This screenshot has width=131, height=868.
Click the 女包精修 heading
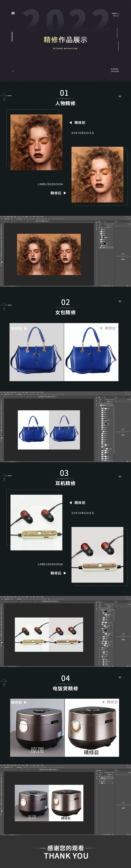point(65,312)
